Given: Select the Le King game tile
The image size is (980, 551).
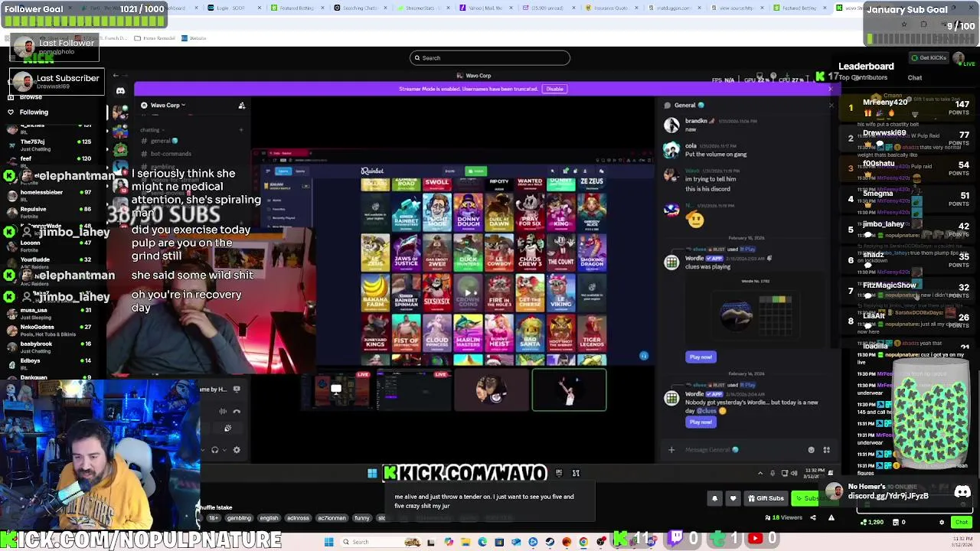Looking at the screenshot, I should (x=561, y=210).
